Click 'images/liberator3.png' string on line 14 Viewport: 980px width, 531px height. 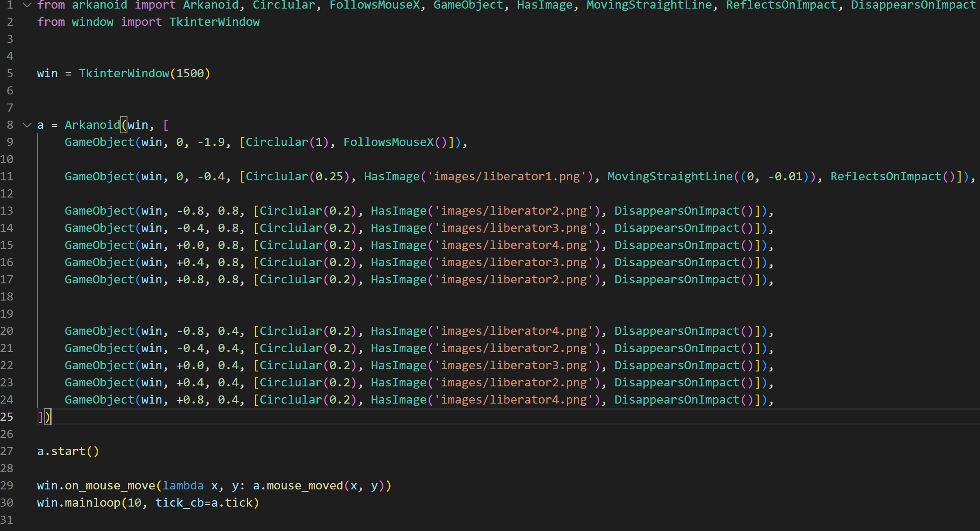pos(514,228)
